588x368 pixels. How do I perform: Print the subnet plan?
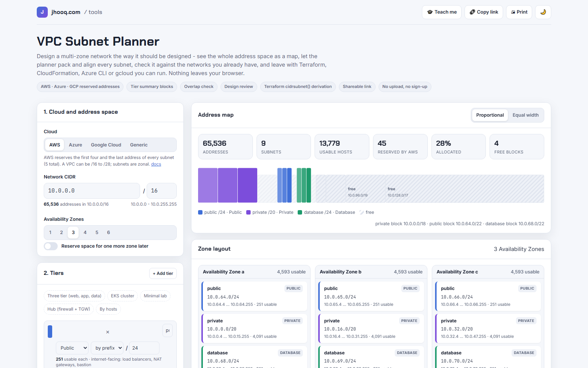(x=519, y=12)
